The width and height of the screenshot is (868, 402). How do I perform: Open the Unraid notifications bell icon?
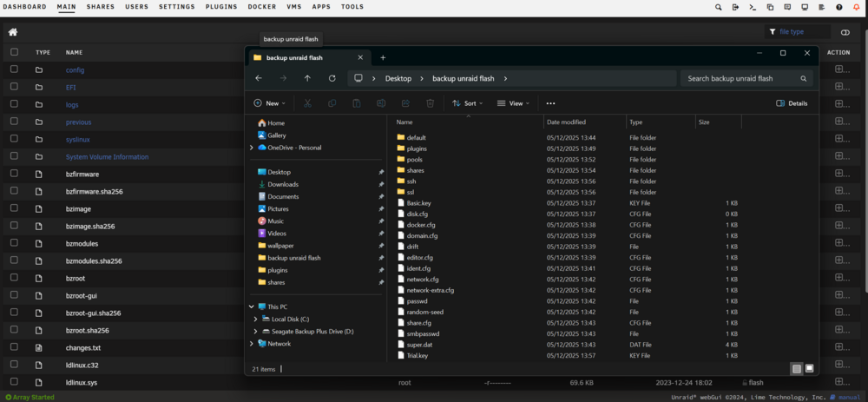(857, 7)
